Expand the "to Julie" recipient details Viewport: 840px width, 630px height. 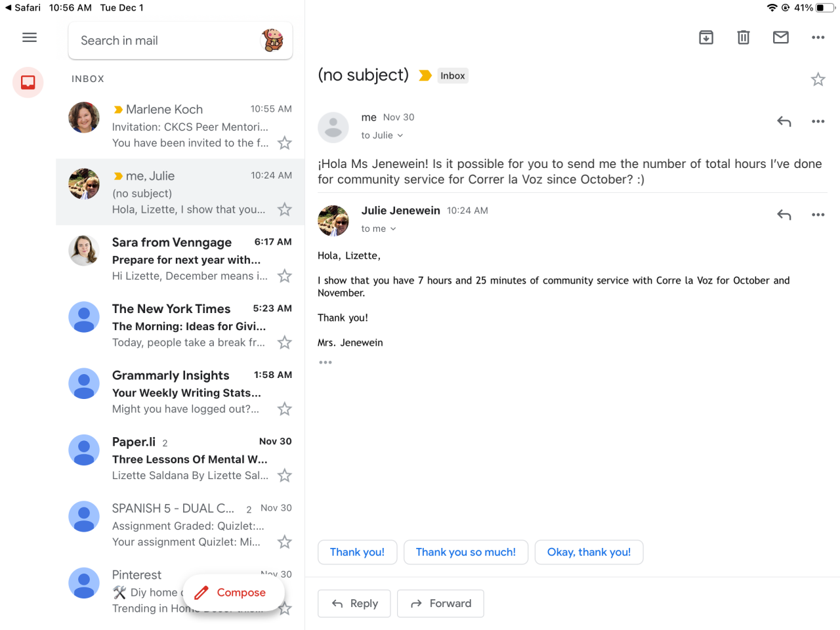382,135
